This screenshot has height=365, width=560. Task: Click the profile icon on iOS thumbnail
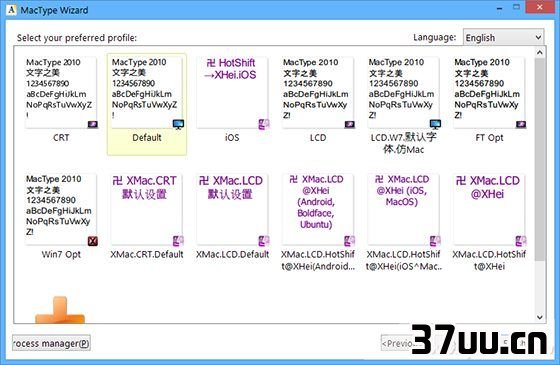pyautogui.click(x=264, y=124)
